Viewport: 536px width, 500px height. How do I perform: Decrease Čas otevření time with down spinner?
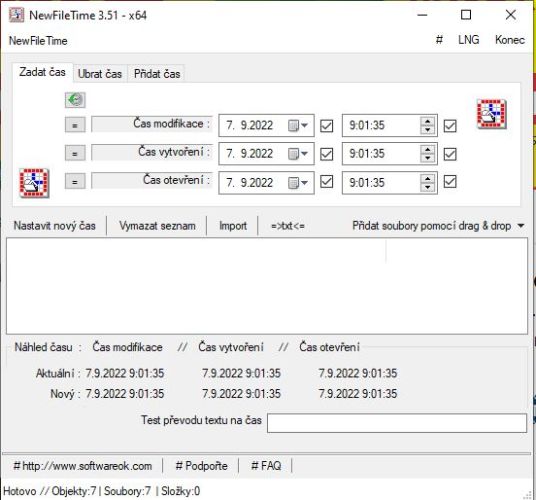tap(428, 187)
